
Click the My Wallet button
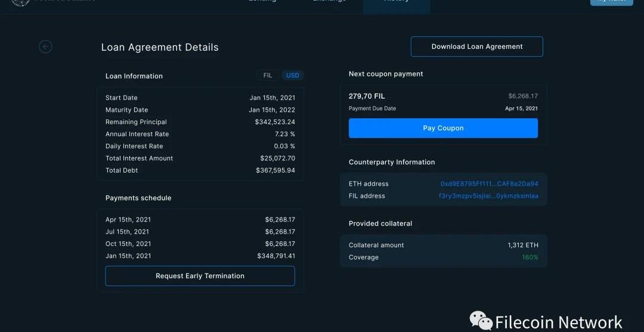tap(611, 2)
